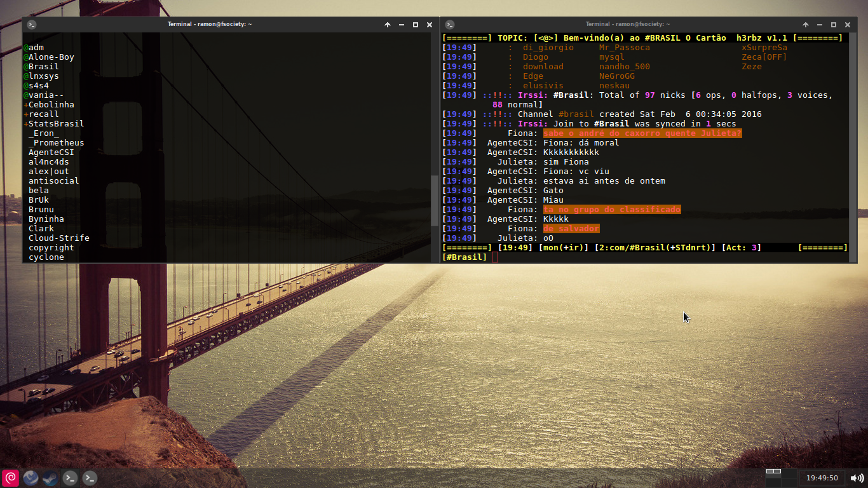This screenshot has height=488, width=868.
Task: Open the volume control speaker icon
Action: 857,478
